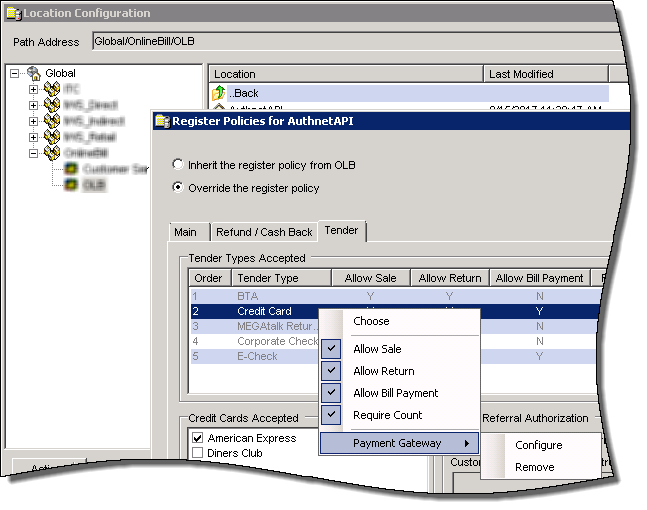The height and width of the screenshot is (510, 647).
Task: Collapse the Global tree node
Action: [14, 73]
